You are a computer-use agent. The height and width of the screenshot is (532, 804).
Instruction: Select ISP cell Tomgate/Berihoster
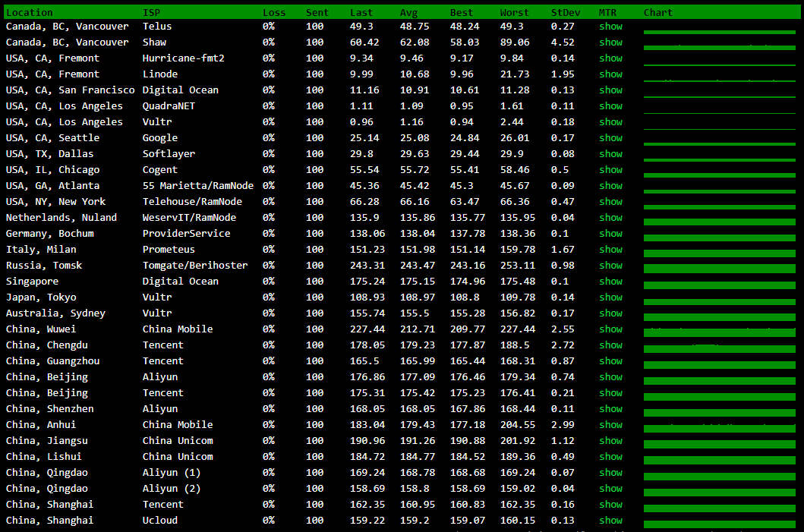[x=195, y=265]
